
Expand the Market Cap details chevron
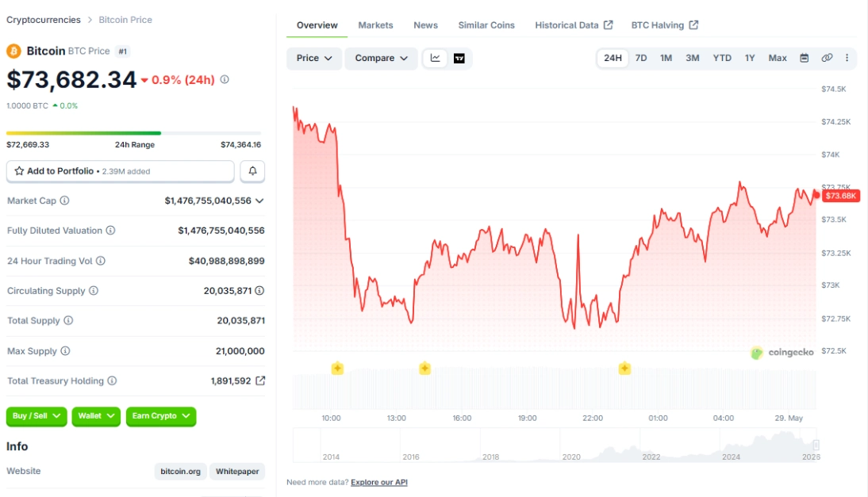[259, 201]
